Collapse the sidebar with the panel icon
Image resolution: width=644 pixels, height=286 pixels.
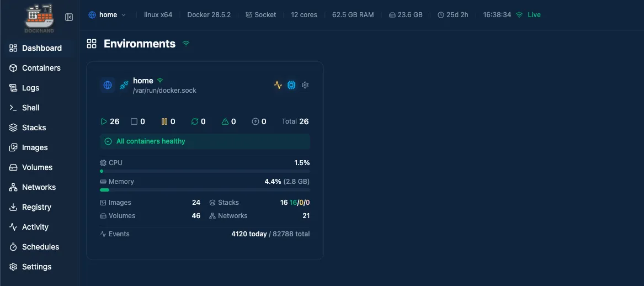pos(69,17)
